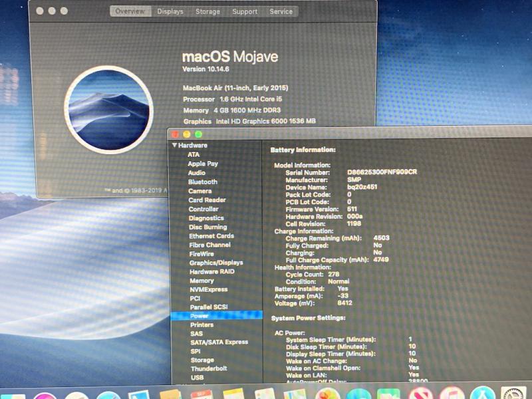Click the device name value 'bq20z451'

[362, 187]
